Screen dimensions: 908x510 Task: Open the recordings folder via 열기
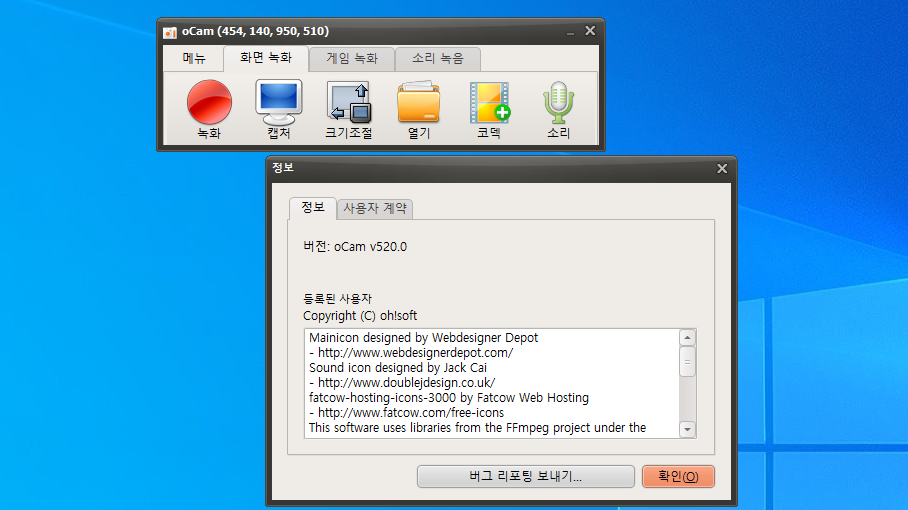click(x=419, y=109)
